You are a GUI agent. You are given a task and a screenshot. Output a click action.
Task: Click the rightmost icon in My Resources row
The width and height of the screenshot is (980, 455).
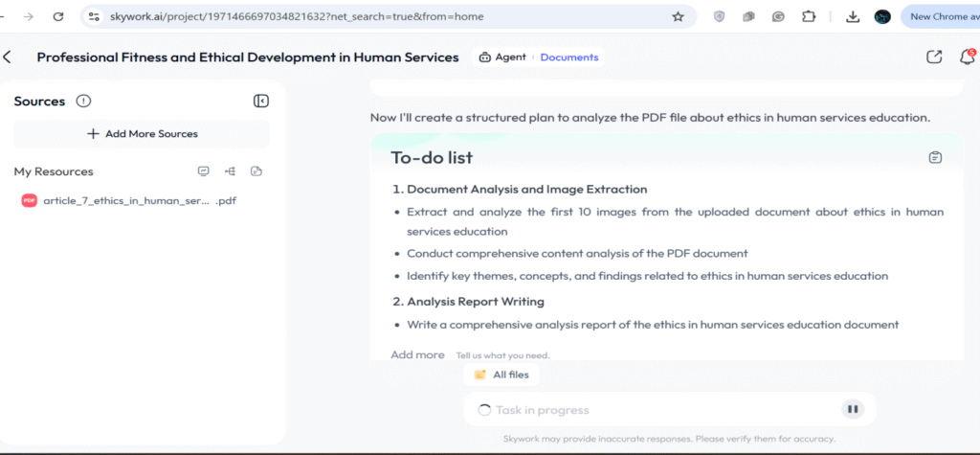click(x=256, y=171)
